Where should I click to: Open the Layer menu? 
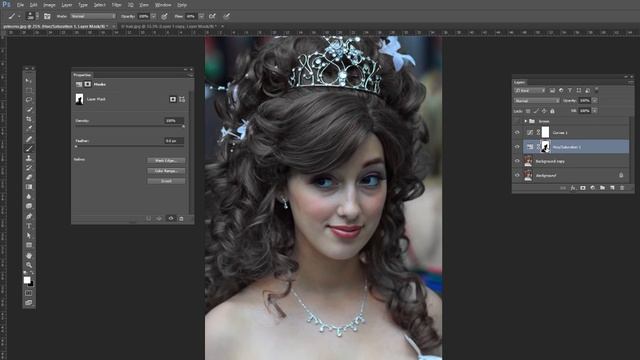point(67,5)
